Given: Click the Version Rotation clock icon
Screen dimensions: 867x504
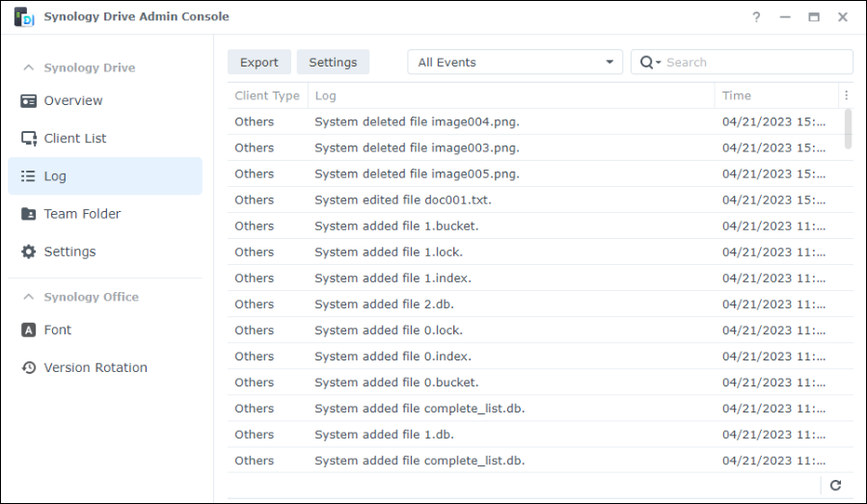Looking at the screenshot, I should (x=28, y=367).
